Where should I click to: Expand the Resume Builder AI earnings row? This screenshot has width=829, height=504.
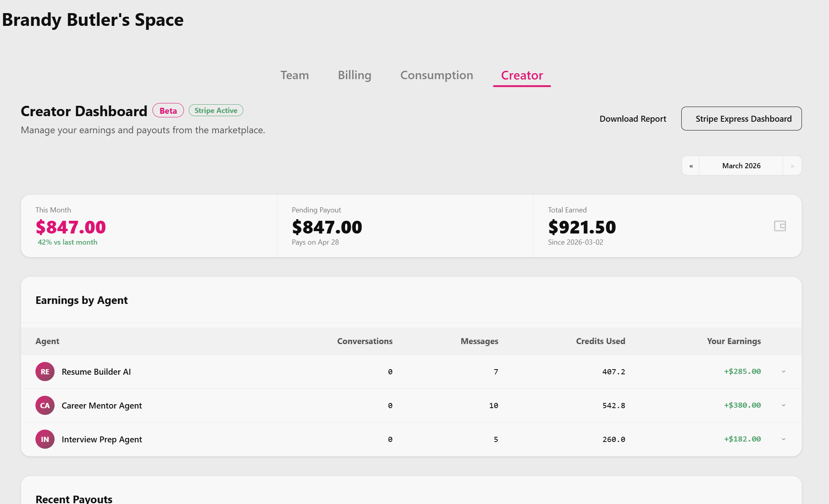[784, 372]
